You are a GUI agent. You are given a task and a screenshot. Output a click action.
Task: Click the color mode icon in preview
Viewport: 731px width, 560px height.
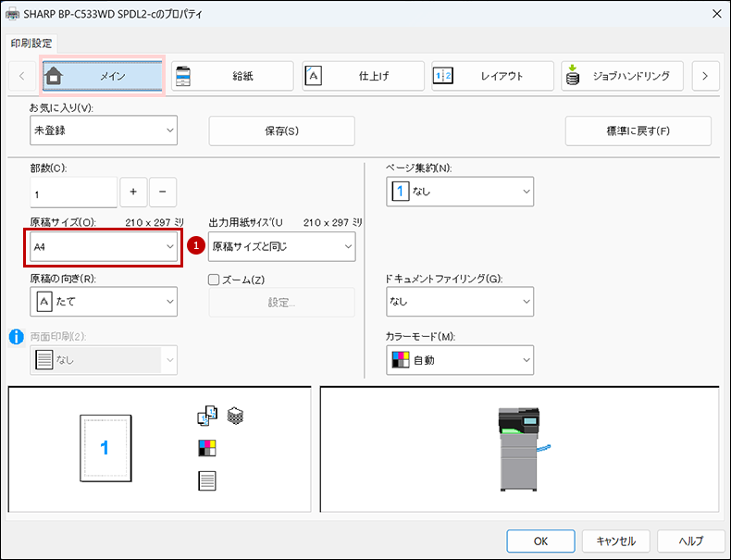click(x=206, y=449)
